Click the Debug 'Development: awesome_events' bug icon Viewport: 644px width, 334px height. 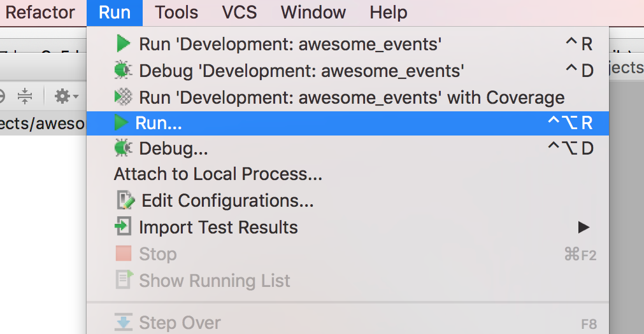(x=123, y=70)
